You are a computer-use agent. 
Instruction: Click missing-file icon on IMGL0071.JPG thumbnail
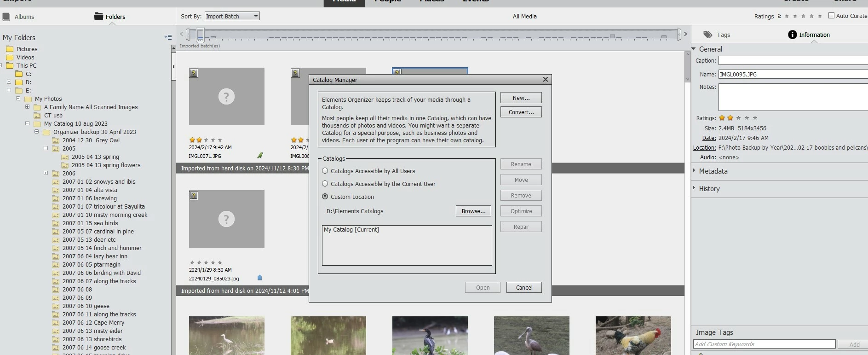(194, 73)
